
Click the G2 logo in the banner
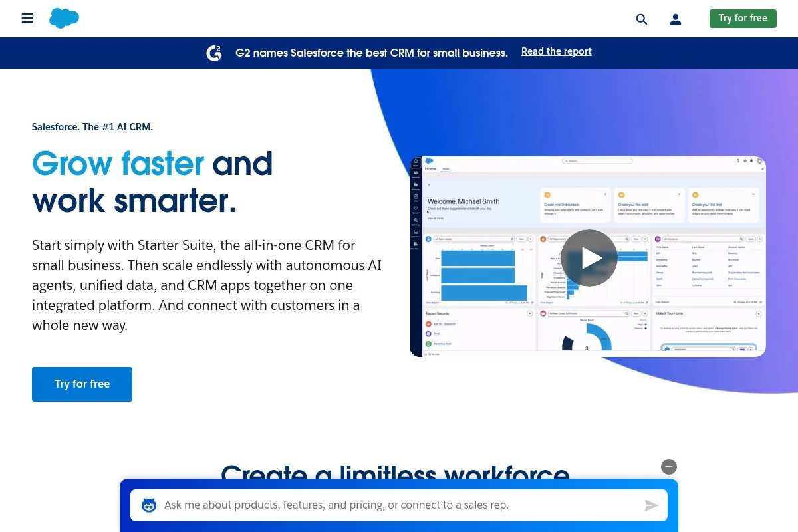[x=214, y=53]
